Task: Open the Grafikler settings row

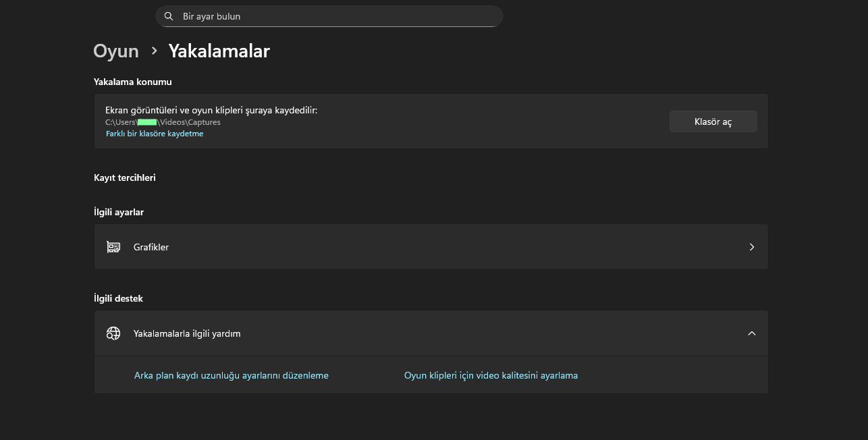Action: click(431, 247)
